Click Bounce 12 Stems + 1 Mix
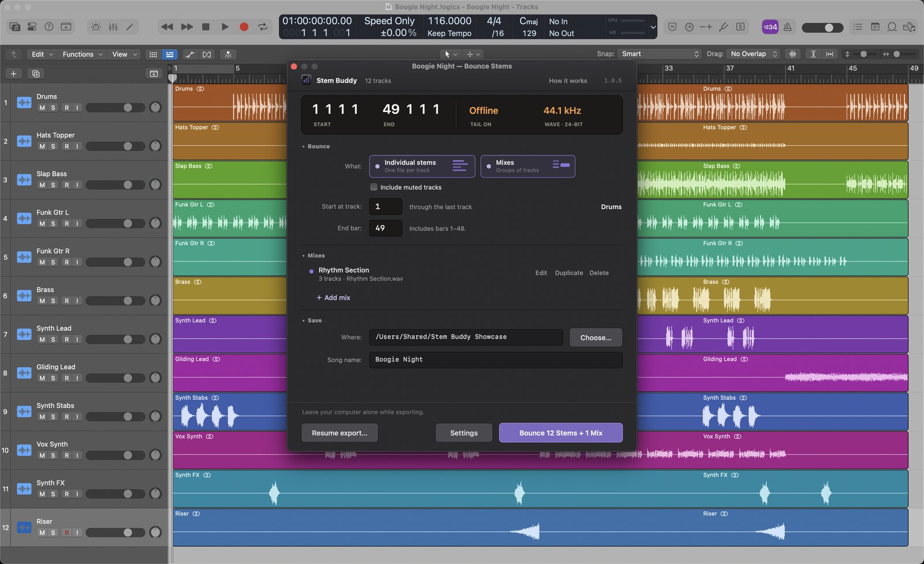 point(561,433)
